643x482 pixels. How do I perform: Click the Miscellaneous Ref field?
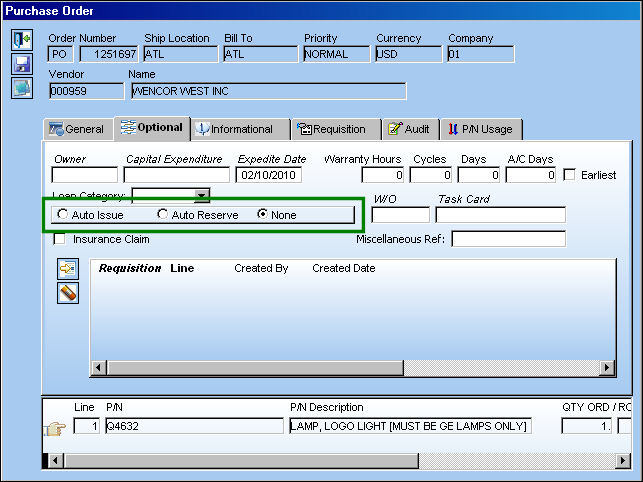(x=509, y=239)
